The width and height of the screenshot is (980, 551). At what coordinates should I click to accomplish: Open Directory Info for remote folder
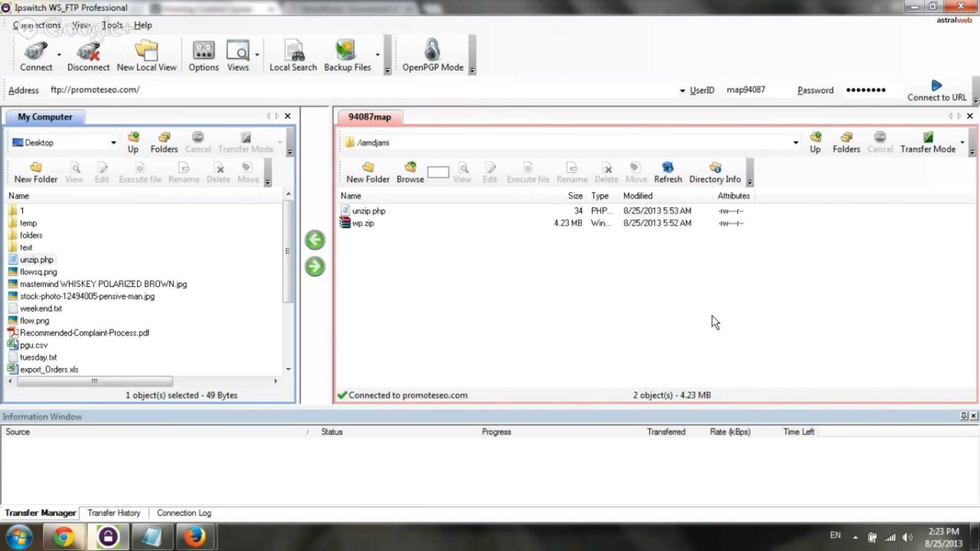pyautogui.click(x=715, y=172)
